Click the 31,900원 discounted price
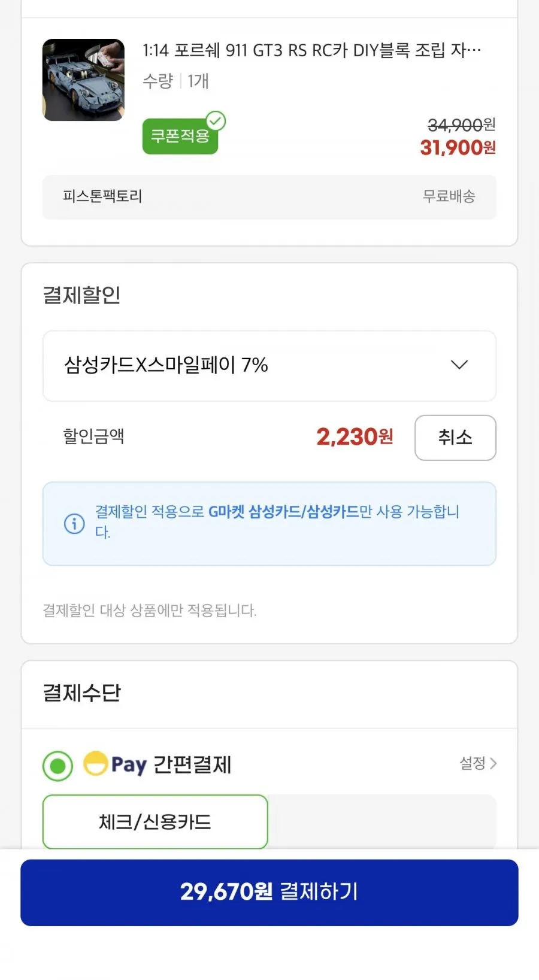This screenshot has width=539, height=980. coord(458,147)
